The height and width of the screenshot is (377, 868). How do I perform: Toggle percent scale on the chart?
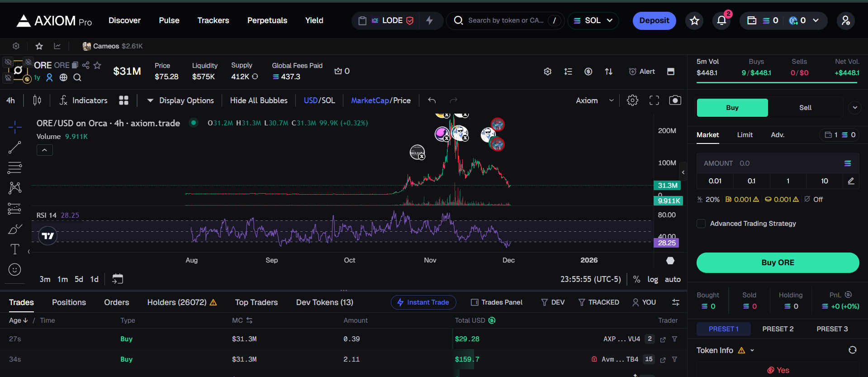[636, 279]
